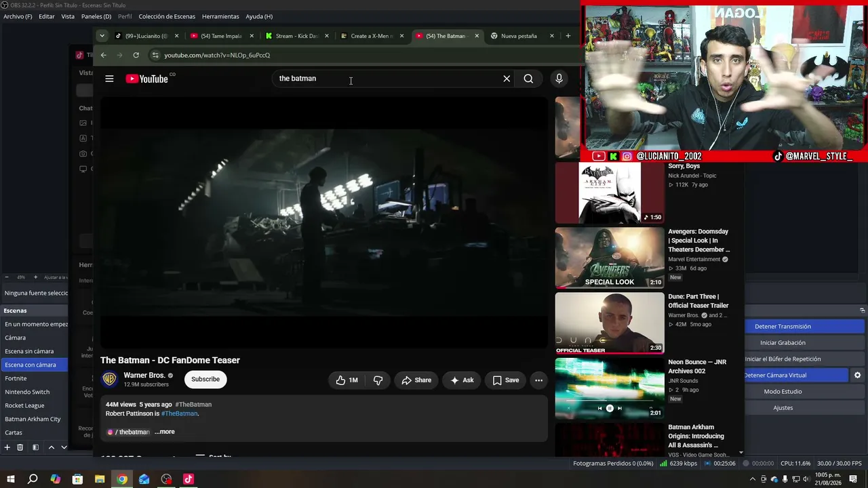Open the Neon Bounce — JNR Archives 002 title

click(697, 367)
